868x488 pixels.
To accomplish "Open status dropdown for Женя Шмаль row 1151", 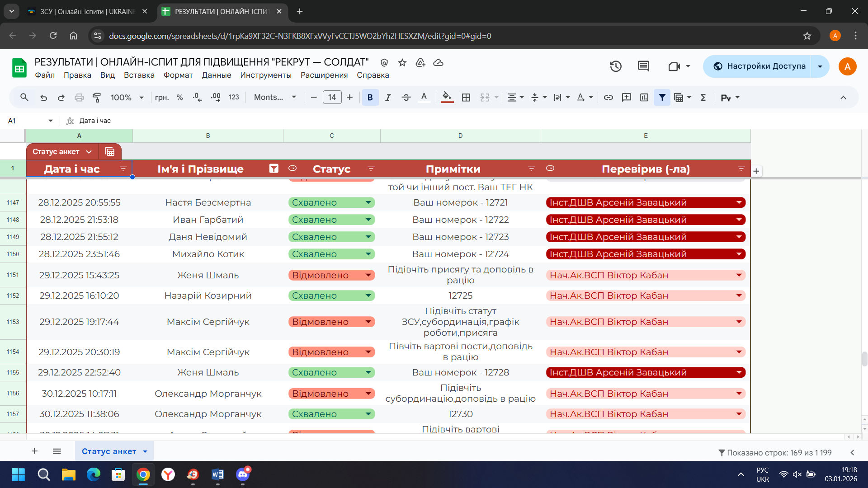I will click(368, 275).
